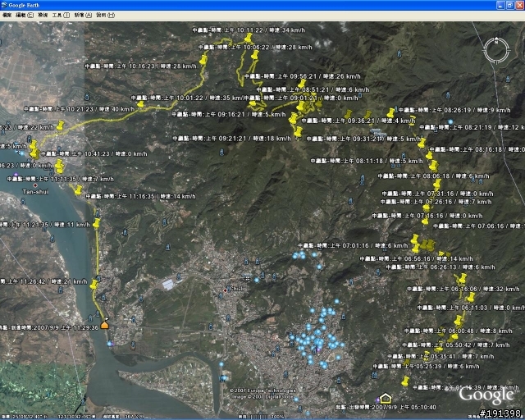525x420 pixels.
Task: Click the N north marker on the compass
Action: pos(496,40)
